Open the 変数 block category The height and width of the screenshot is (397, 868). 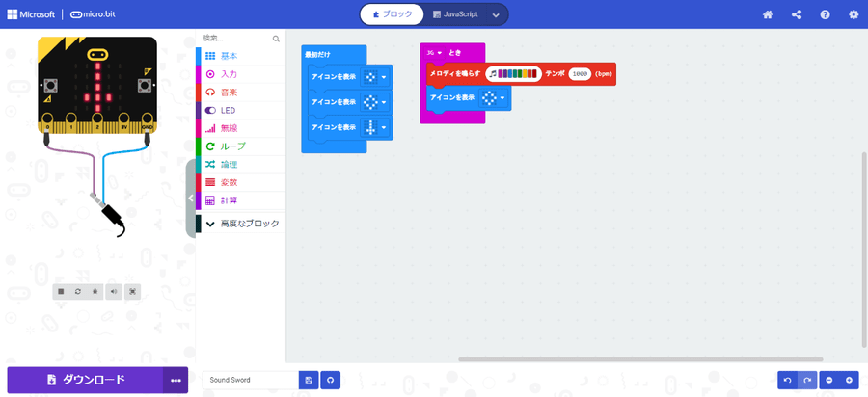(241, 182)
